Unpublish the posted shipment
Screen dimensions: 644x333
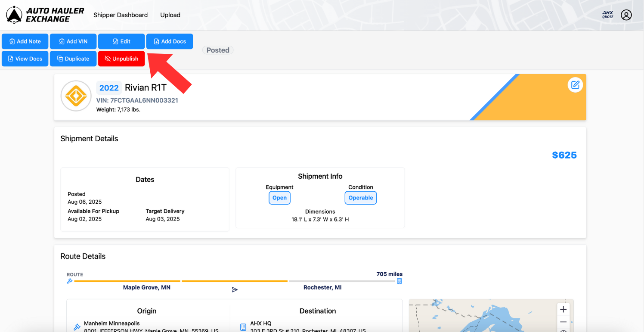[x=121, y=59]
